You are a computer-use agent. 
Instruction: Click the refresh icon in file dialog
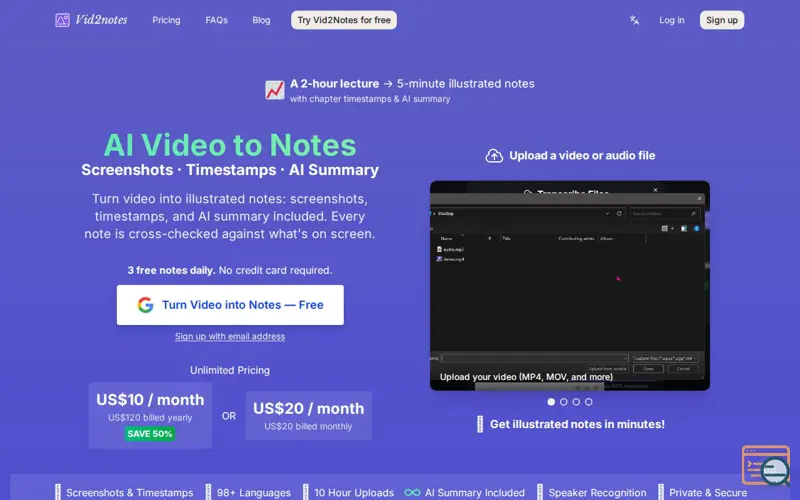(619, 213)
